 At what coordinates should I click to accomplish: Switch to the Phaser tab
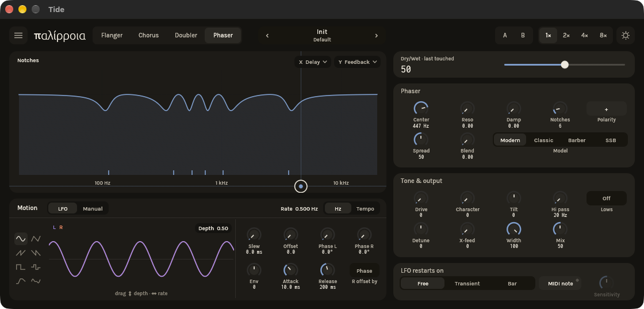223,35
